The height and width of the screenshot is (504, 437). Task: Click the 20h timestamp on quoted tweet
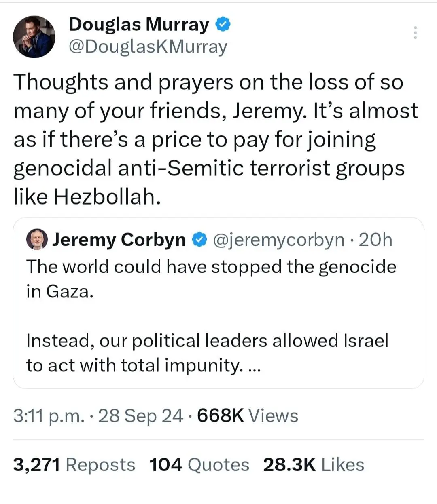click(x=375, y=240)
